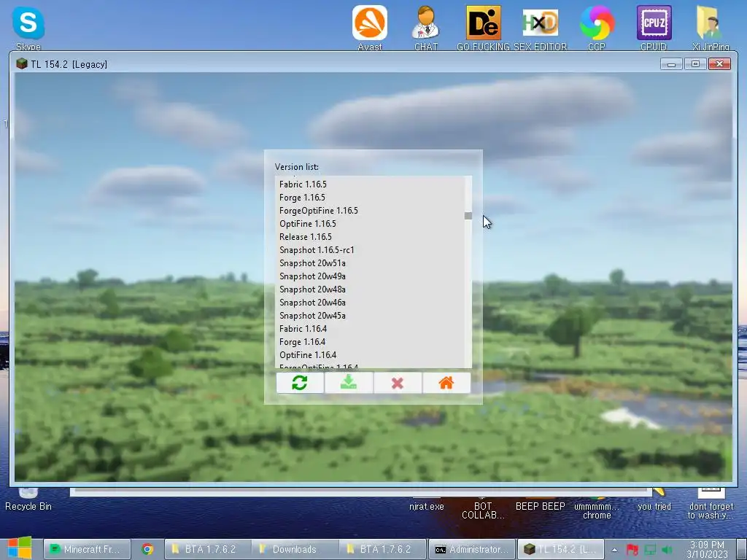Select Snapshot 20w45a entry
Screen dimensions: 747x560
pos(370,316)
